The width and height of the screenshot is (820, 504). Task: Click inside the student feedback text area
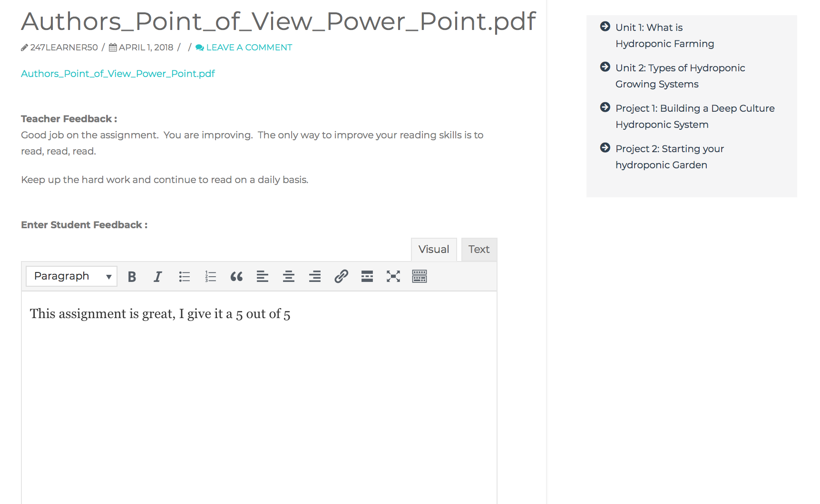259,397
